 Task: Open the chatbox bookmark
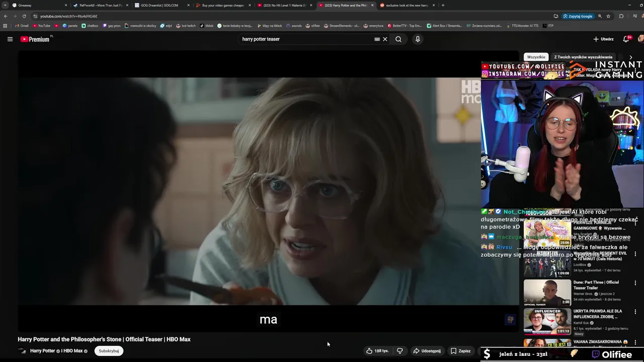tap(90, 26)
